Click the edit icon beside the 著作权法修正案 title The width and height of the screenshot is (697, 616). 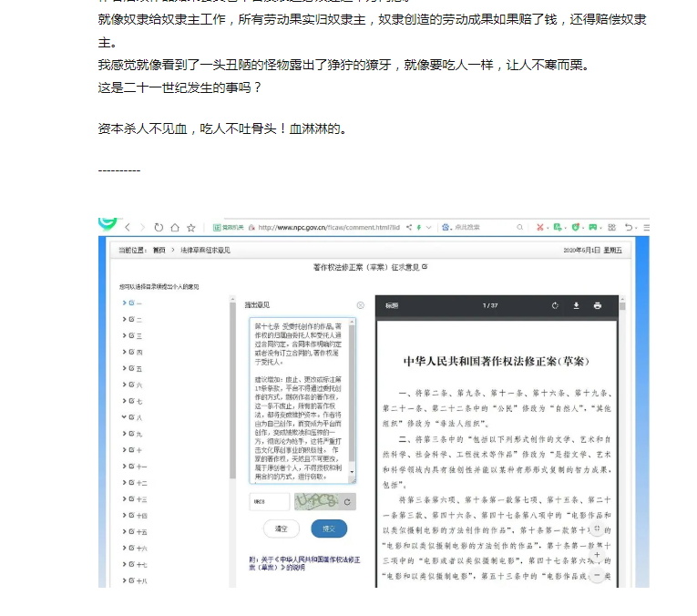click(x=425, y=267)
